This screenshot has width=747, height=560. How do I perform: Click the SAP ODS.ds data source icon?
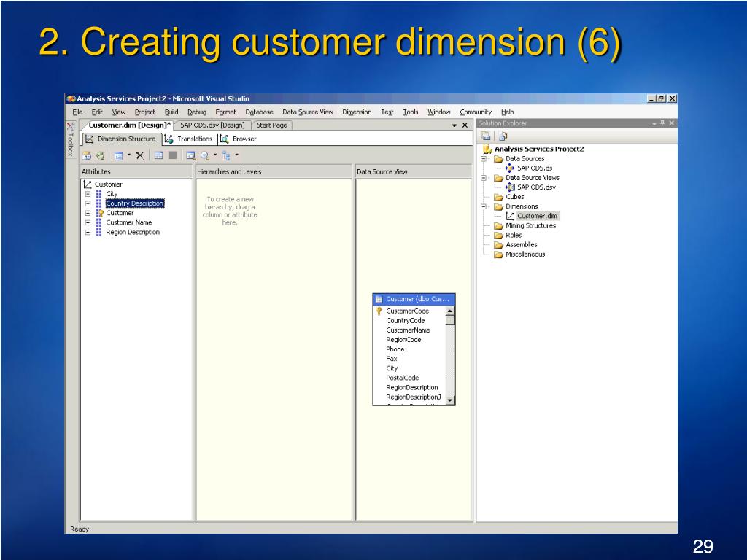[x=510, y=168]
